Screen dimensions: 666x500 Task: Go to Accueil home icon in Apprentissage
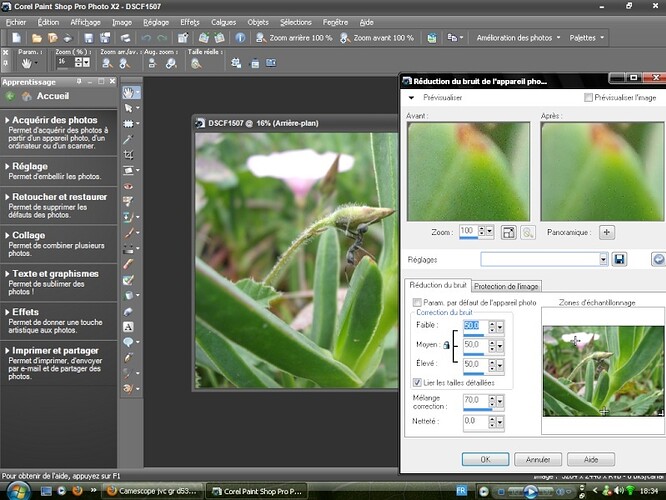pyautogui.click(x=26, y=96)
